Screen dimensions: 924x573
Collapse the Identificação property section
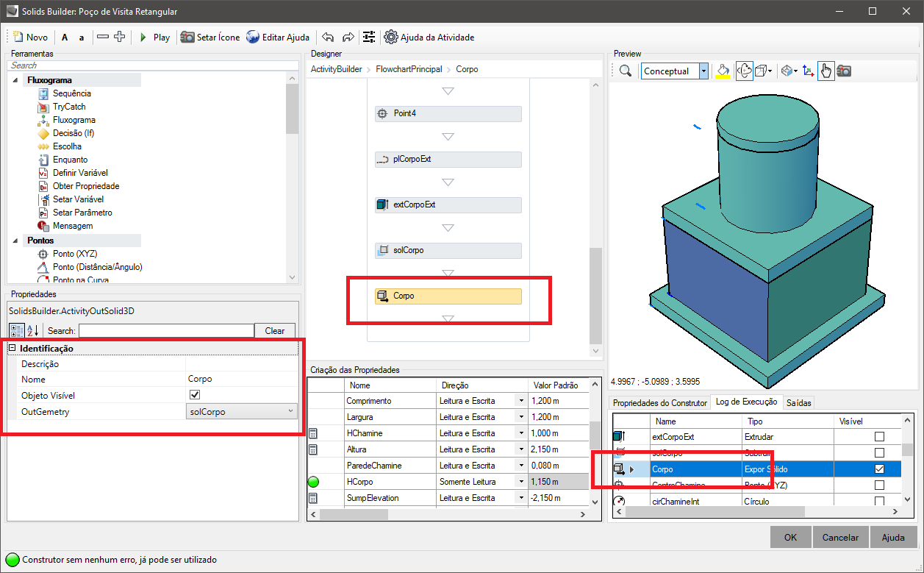click(12, 348)
